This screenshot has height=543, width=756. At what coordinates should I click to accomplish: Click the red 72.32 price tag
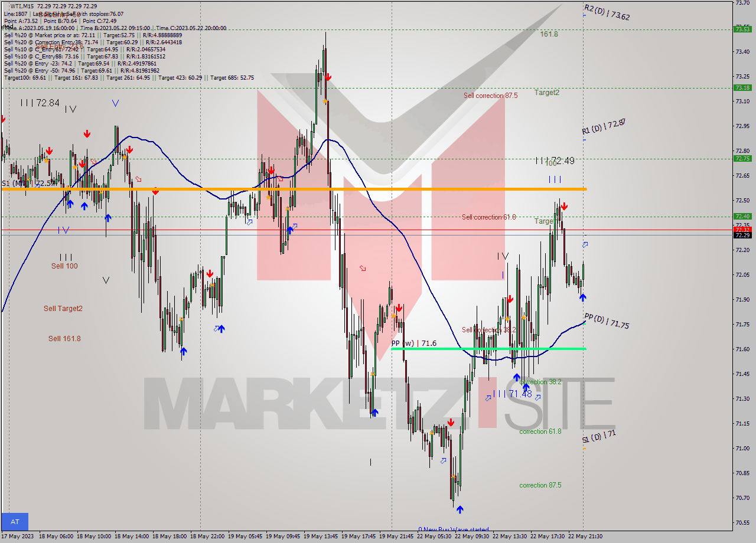click(742, 230)
